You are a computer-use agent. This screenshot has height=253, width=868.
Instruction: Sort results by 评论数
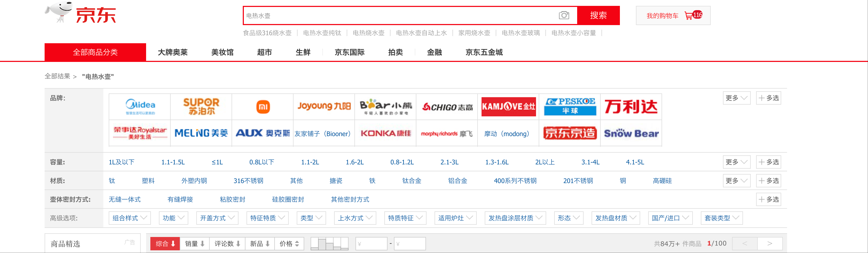coord(228,244)
